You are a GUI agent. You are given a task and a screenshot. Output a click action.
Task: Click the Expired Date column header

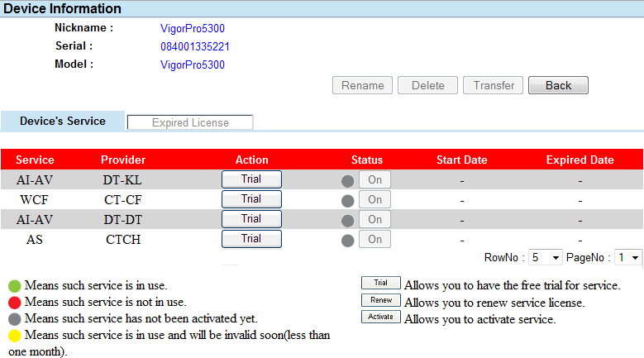tap(580, 160)
